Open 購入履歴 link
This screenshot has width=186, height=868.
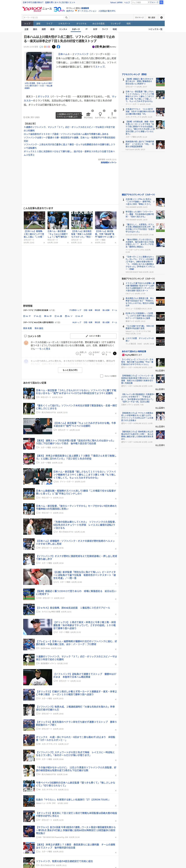coord(152,18)
